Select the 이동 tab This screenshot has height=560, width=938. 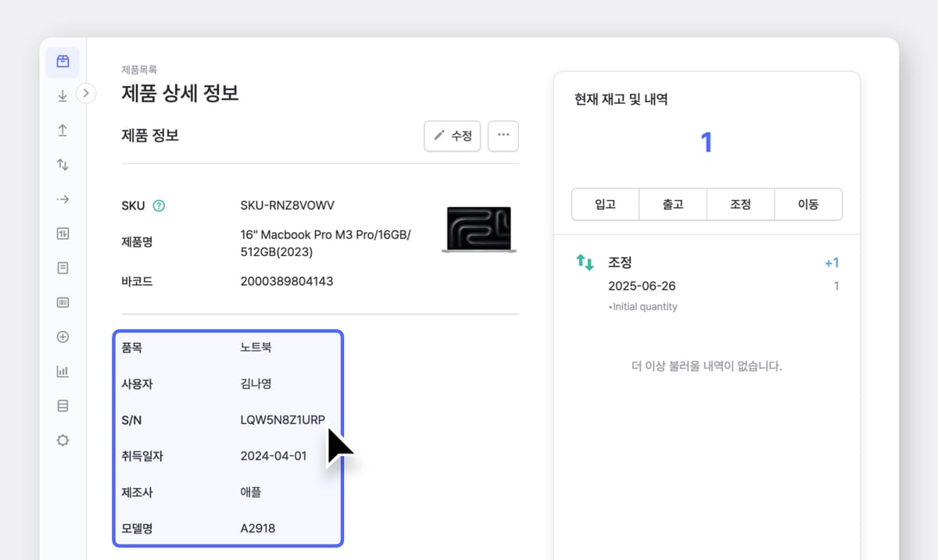pos(808,204)
